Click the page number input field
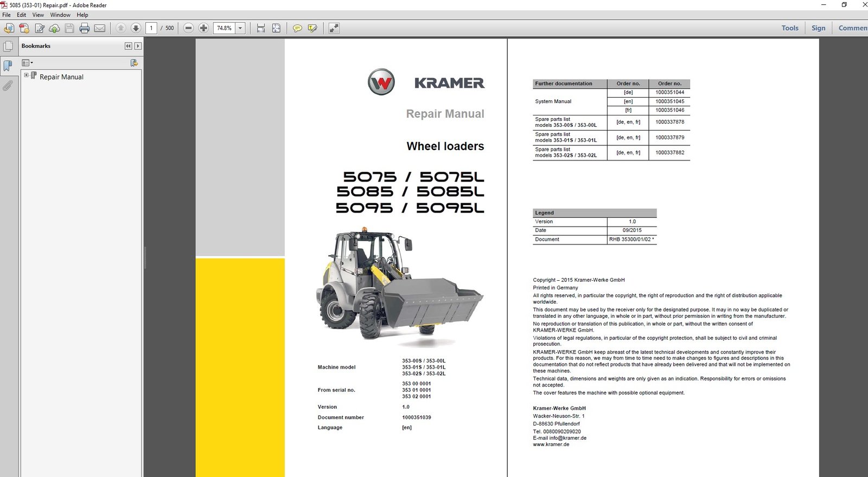 [151, 28]
